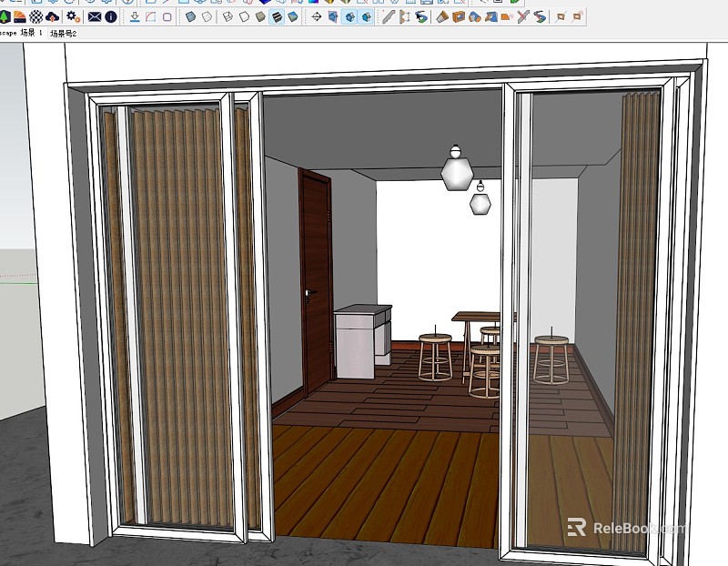This screenshot has height=566, width=728.
Task: Toggle display section fill
Action: [x=367, y=17]
